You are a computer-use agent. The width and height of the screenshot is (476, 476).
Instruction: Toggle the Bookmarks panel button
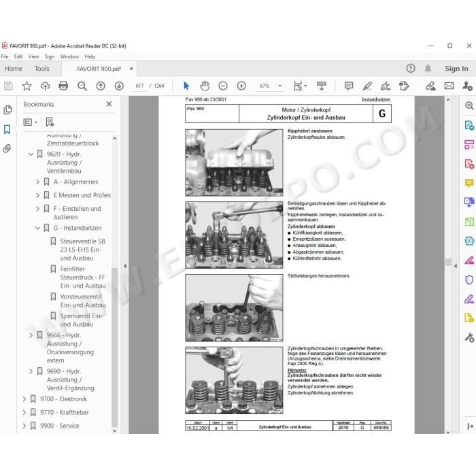(7, 129)
